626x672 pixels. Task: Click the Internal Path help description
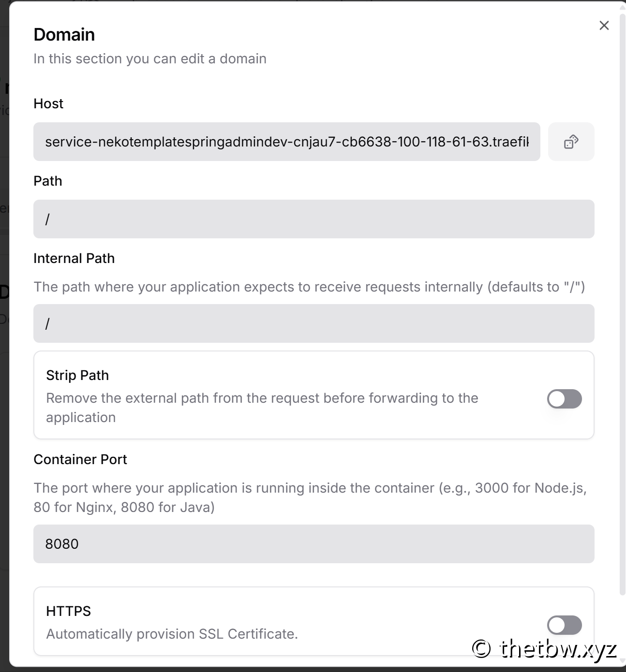click(309, 287)
